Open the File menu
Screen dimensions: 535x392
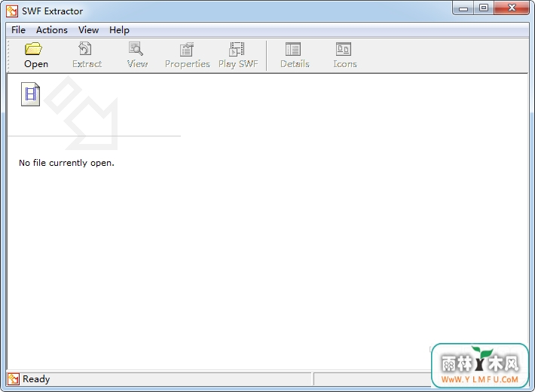click(x=18, y=30)
